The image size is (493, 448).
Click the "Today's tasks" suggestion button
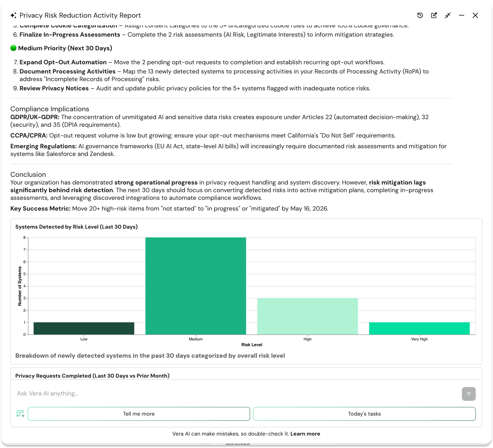point(364,414)
